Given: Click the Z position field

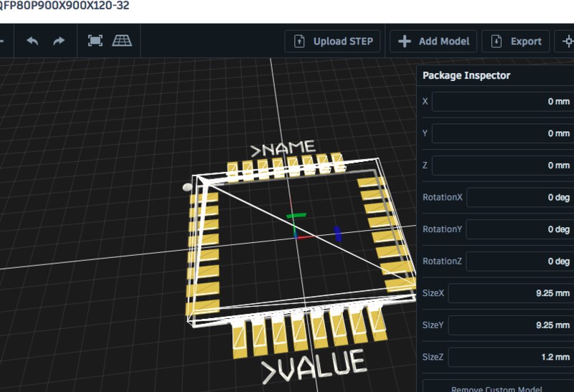Looking at the screenshot, I should coord(503,166).
